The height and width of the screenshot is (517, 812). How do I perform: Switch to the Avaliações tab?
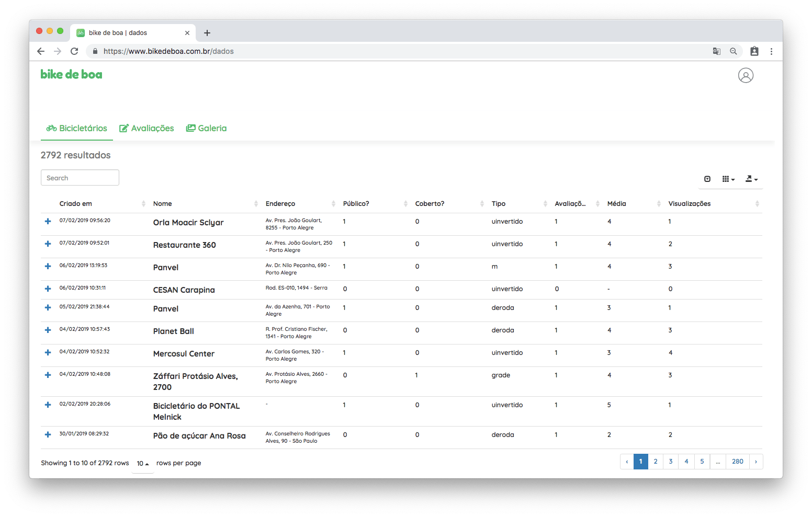[x=146, y=129]
